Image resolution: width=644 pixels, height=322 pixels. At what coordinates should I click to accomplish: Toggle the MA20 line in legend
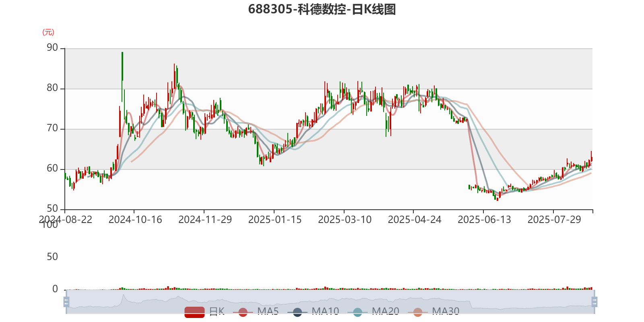[374, 312]
